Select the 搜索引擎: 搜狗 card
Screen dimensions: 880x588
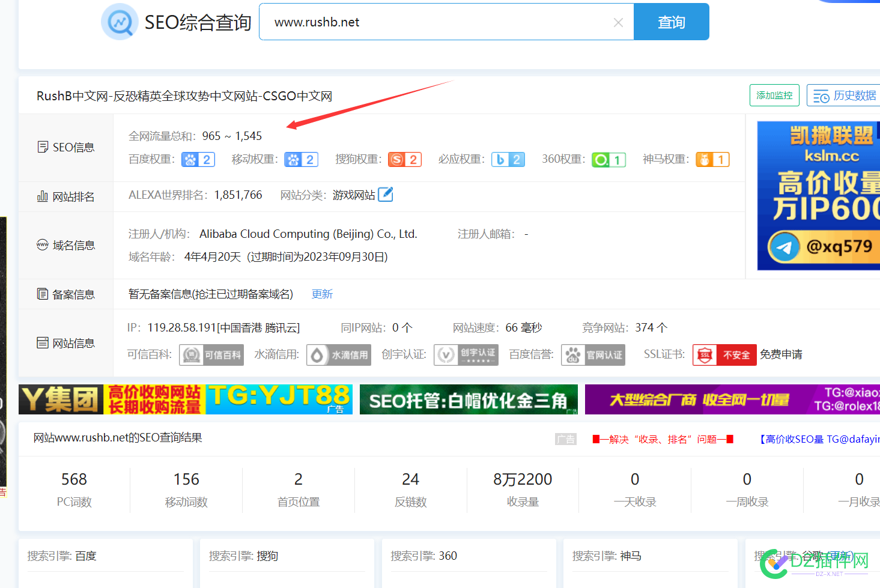[287, 563]
